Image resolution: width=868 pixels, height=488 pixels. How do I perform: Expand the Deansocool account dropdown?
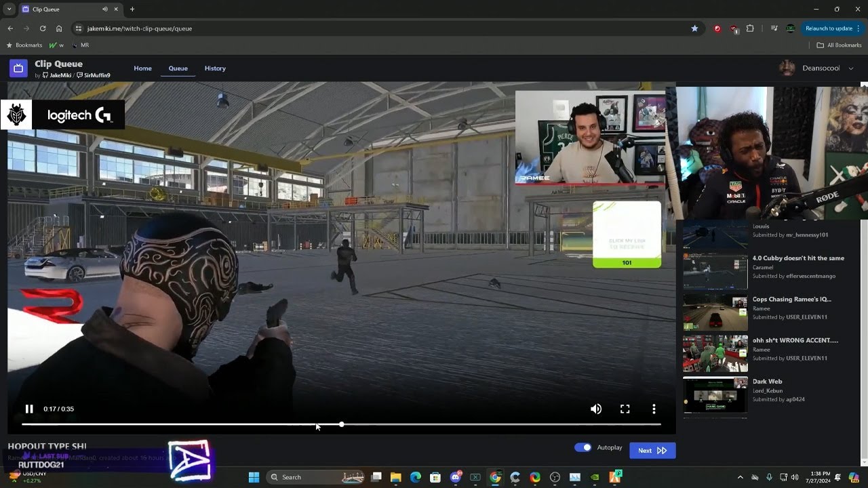pyautogui.click(x=851, y=68)
